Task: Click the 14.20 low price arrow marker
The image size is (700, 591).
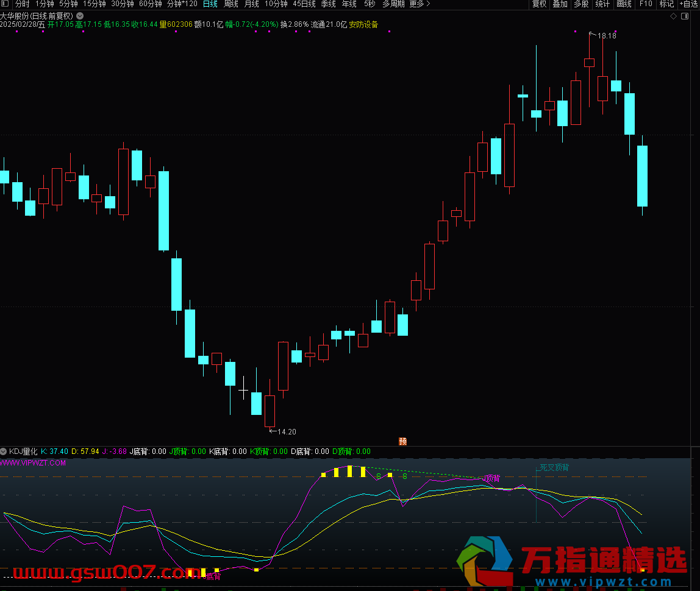Action: point(273,431)
